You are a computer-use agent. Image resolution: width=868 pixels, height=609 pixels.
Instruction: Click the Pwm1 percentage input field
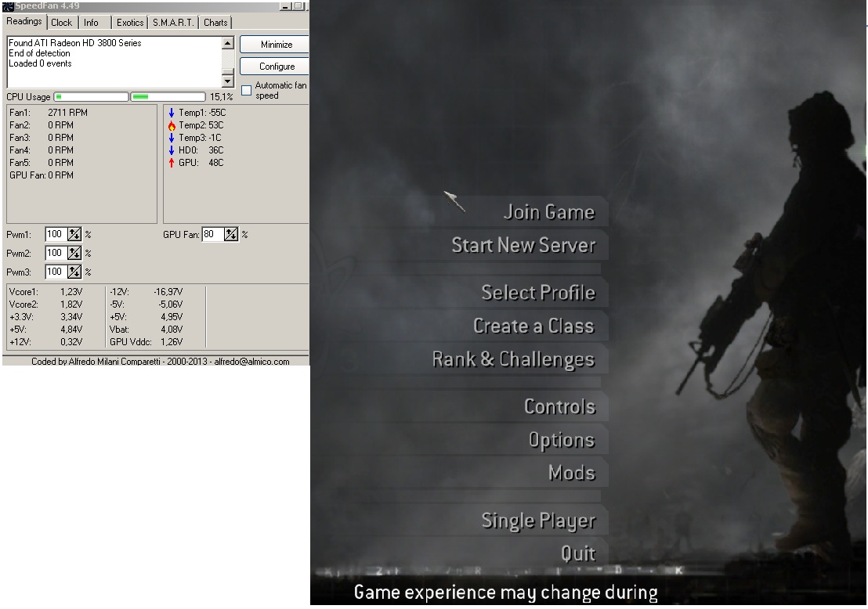coord(56,235)
